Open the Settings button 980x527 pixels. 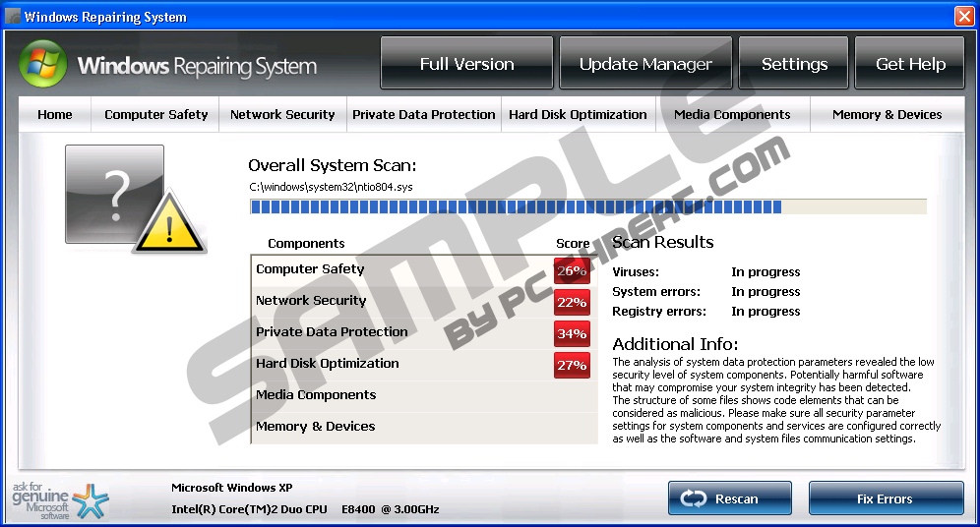(794, 63)
